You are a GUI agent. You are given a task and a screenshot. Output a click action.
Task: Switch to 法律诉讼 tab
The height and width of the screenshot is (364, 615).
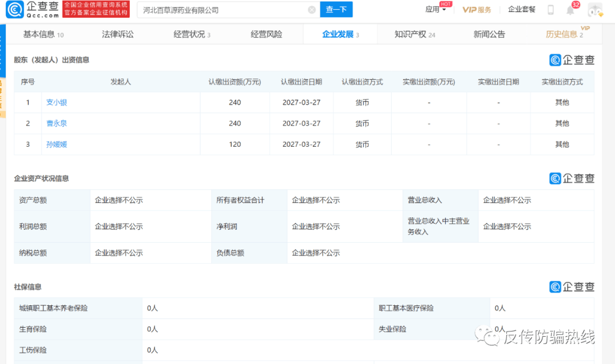(x=118, y=35)
